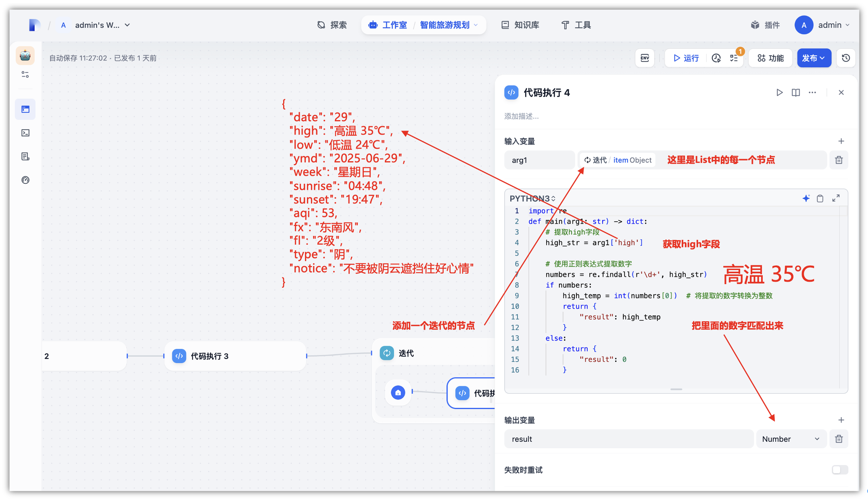Open the run history clock icon

coord(716,58)
